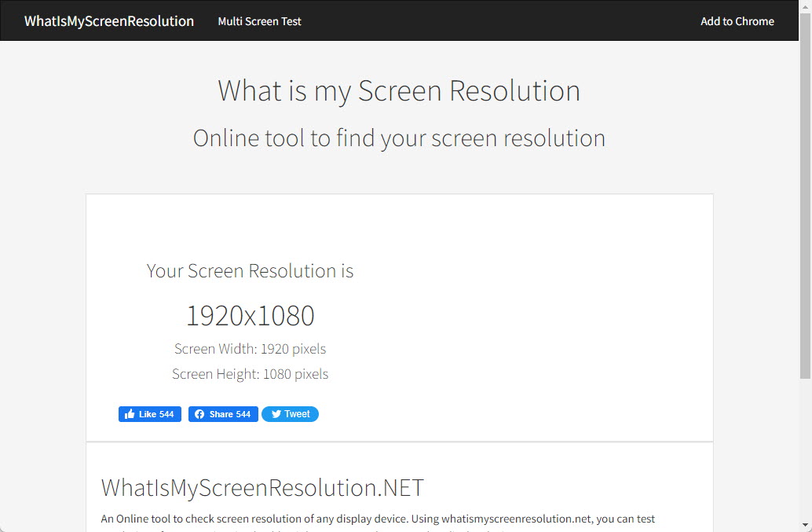Image resolution: width=812 pixels, height=532 pixels.
Task: Click the Facebook Share 544 button
Action: (223, 414)
